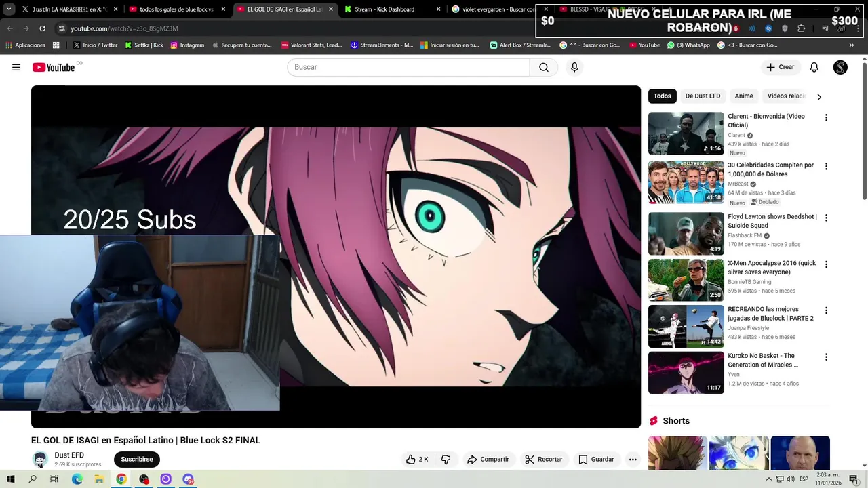Open Dust EFD channel avatar

click(40, 459)
